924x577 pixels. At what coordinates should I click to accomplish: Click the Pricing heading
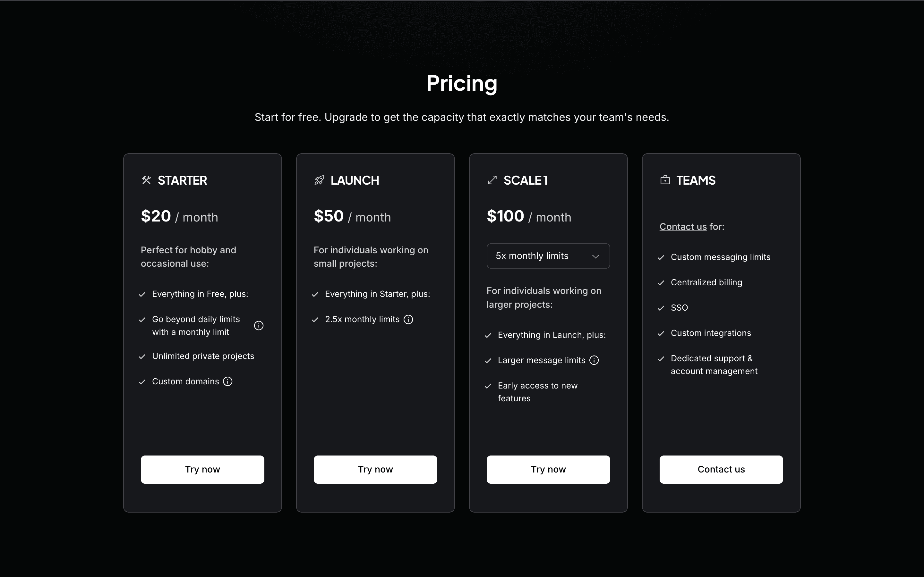[462, 83]
